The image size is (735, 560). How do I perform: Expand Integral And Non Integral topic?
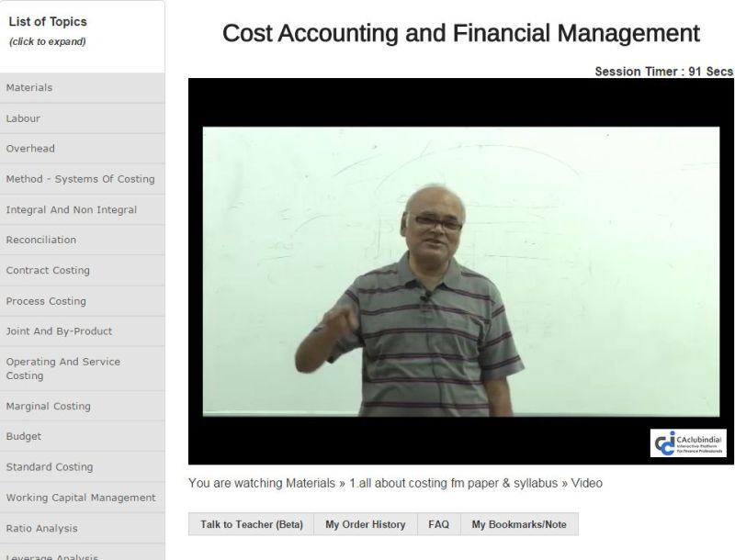tap(71, 209)
